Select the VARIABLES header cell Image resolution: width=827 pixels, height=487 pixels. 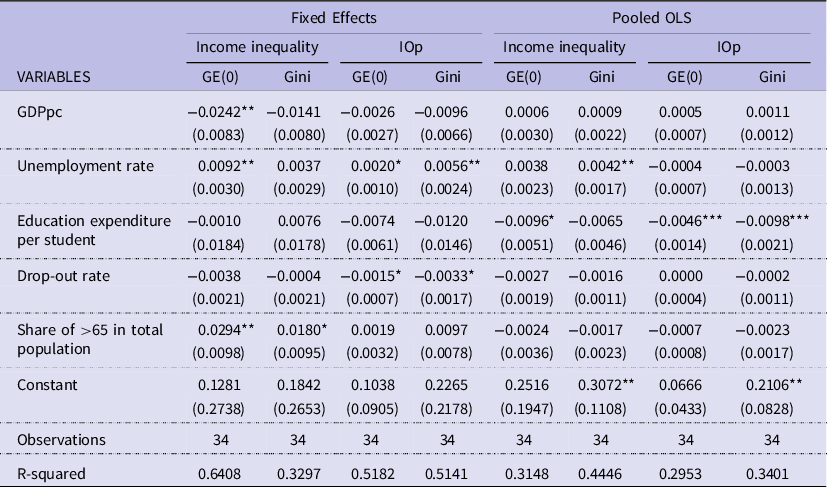click(53, 77)
